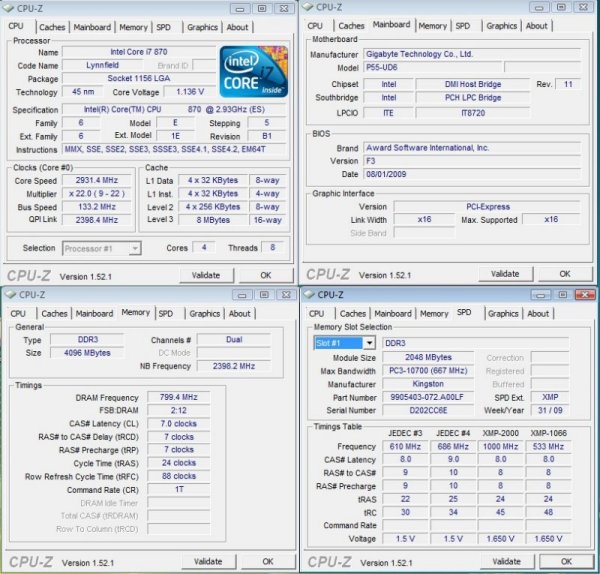
Task: Open About tab in bottom-right SPD window
Action: [538, 314]
